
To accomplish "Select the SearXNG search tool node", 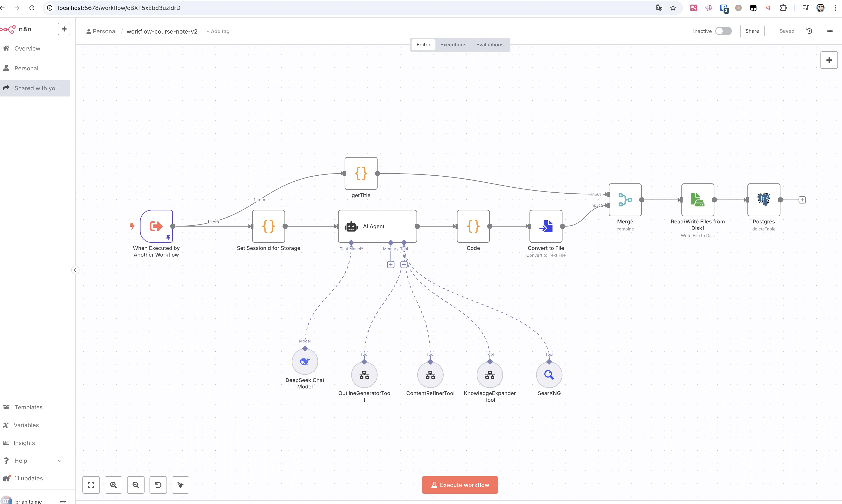I will coord(549,375).
